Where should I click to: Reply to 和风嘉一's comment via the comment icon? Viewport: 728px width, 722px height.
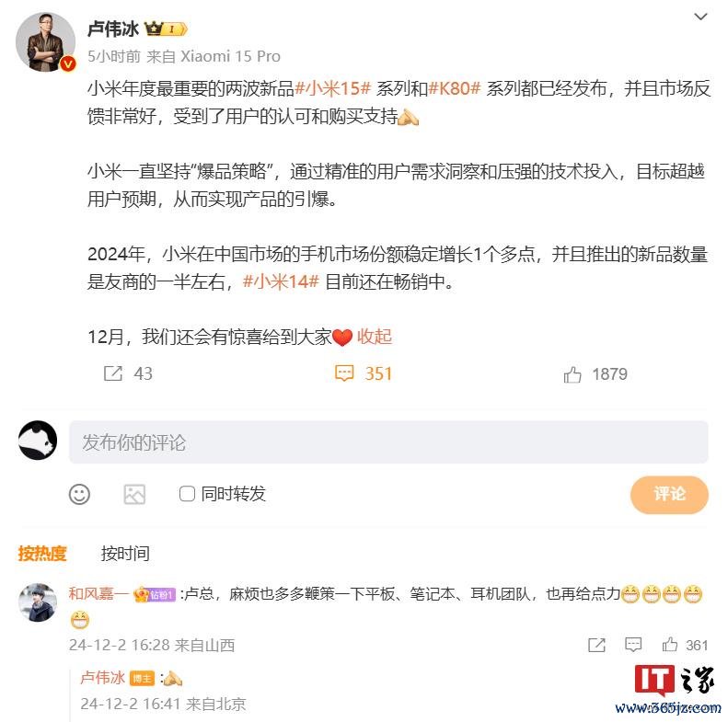pyautogui.click(x=633, y=645)
